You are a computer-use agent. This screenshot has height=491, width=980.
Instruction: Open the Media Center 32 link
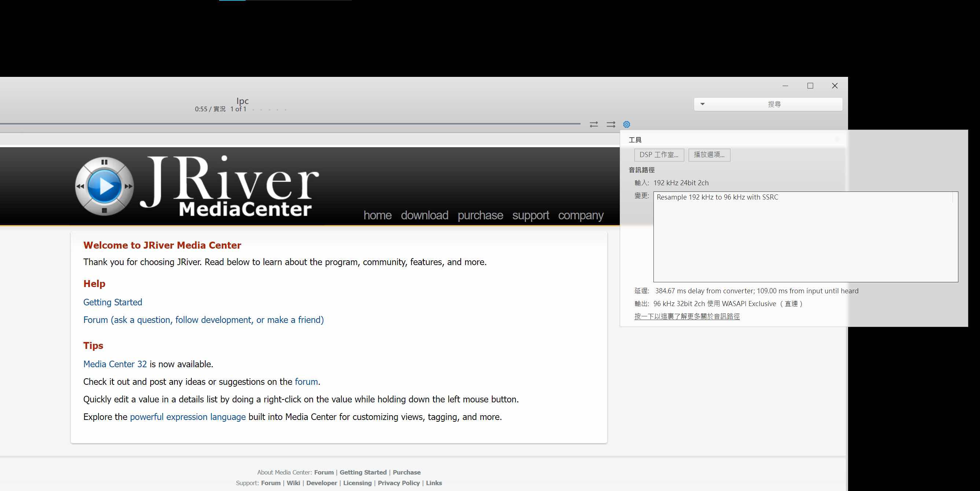[x=115, y=364]
